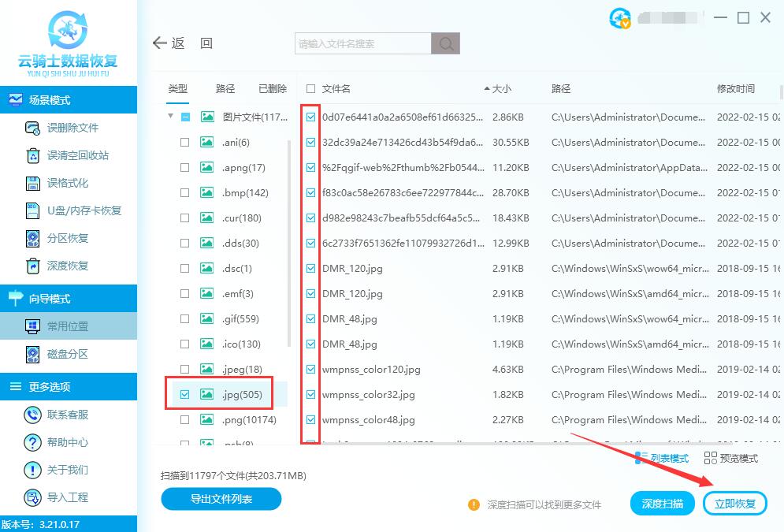Viewport: 784px width, 532px height.
Task: Click the file name search field
Action: click(x=363, y=43)
